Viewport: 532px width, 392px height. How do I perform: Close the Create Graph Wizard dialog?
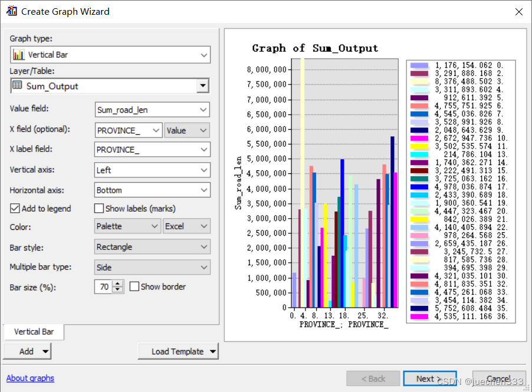click(519, 12)
